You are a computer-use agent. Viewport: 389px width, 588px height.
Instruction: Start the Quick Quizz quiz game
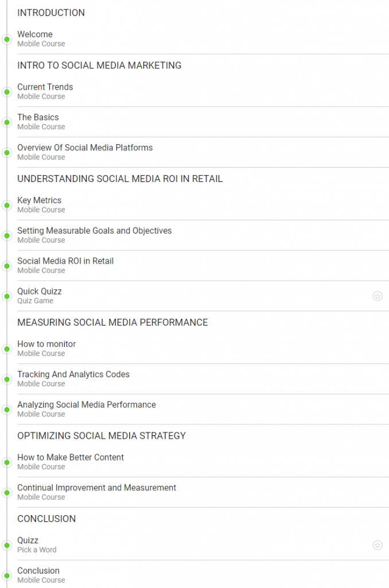(x=40, y=292)
